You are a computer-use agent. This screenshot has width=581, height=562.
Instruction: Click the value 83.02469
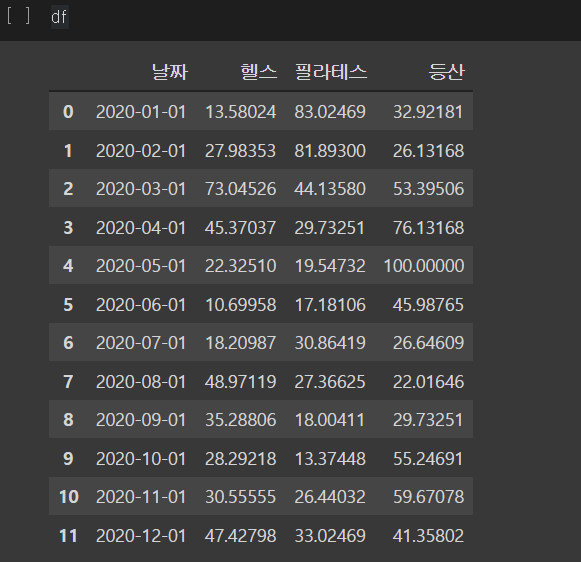coord(330,112)
